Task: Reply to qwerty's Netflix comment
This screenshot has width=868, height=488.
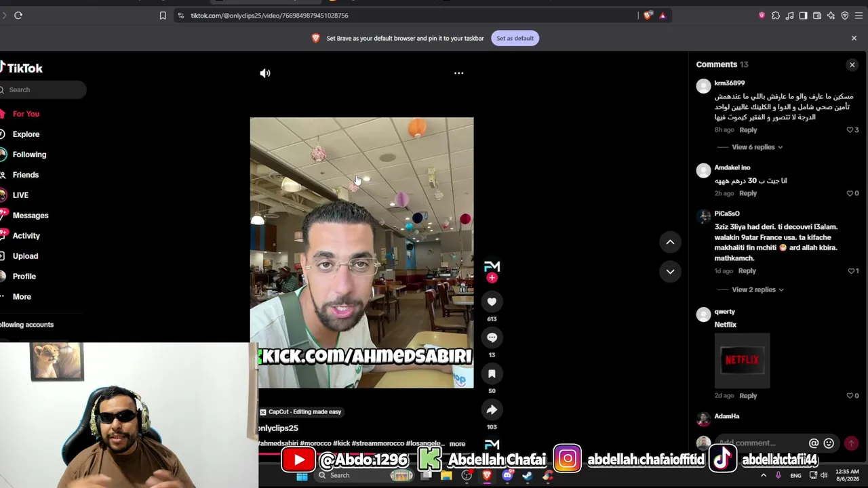Action: point(748,396)
